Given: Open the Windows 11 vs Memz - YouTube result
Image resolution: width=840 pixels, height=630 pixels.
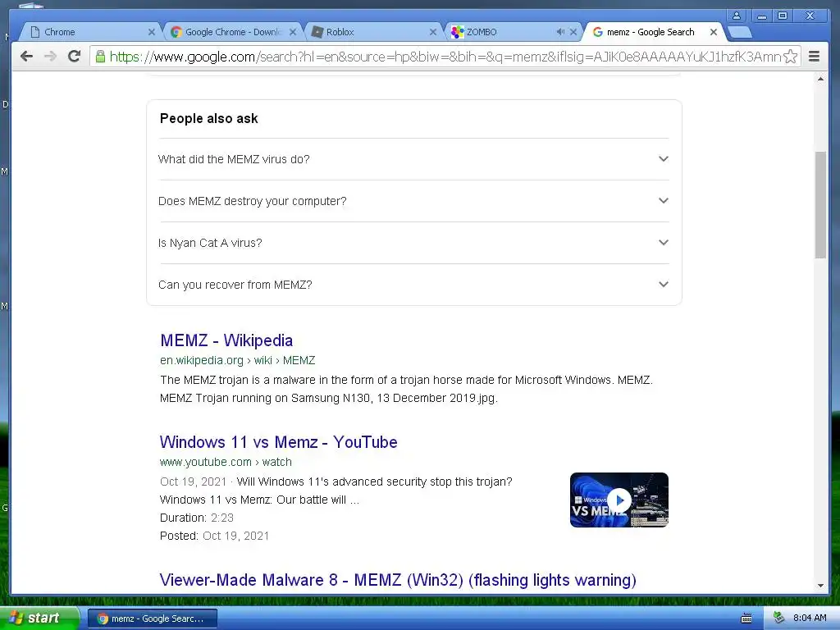Looking at the screenshot, I should pos(279,442).
